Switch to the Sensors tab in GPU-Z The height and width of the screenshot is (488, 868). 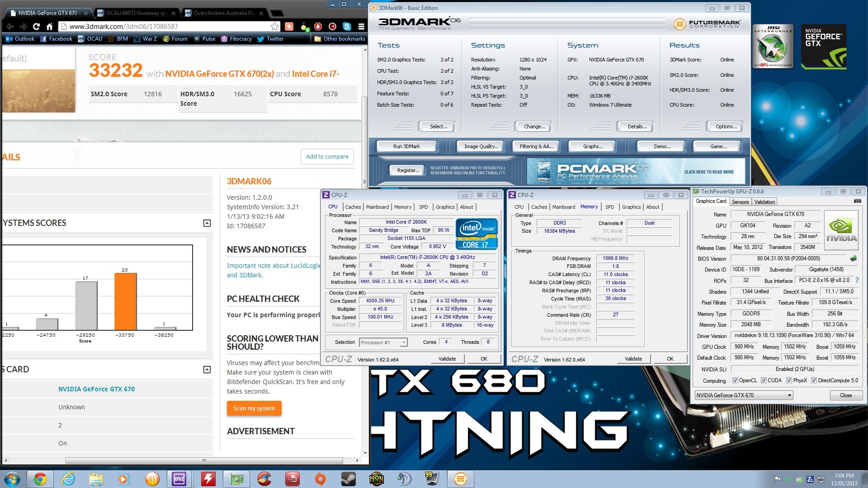tap(740, 202)
